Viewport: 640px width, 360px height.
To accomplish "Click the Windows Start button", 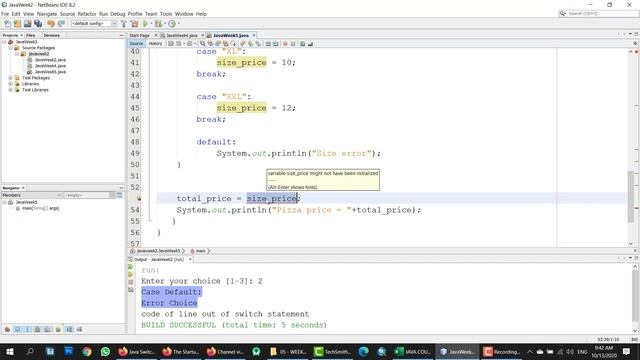I will point(9,351).
